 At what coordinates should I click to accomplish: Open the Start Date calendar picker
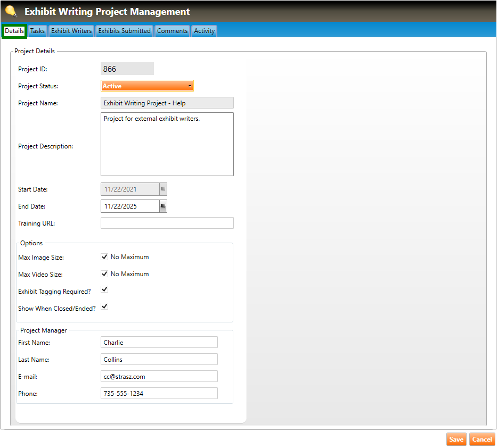coord(163,189)
